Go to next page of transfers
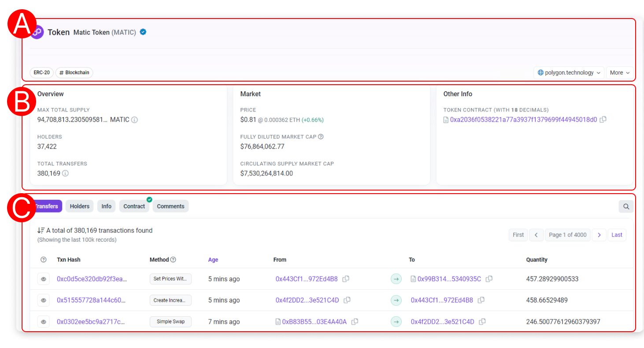644x348 pixels. [x=599, y=235]
